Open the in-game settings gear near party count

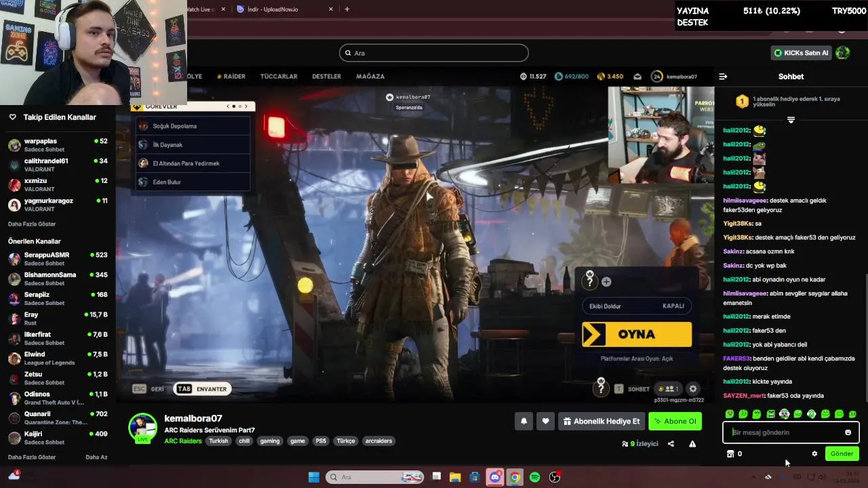coord(692,389)
